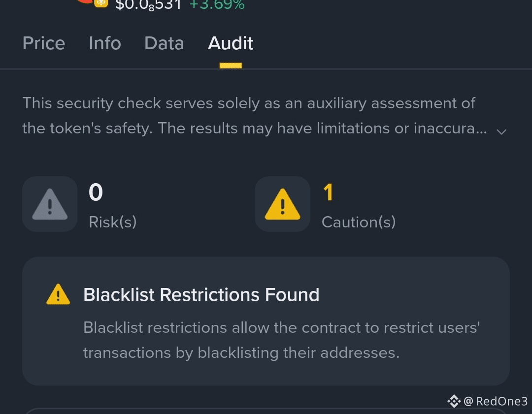The image size is (532, 414).
Task: Open the Info tab
Action: coord(105,43)
